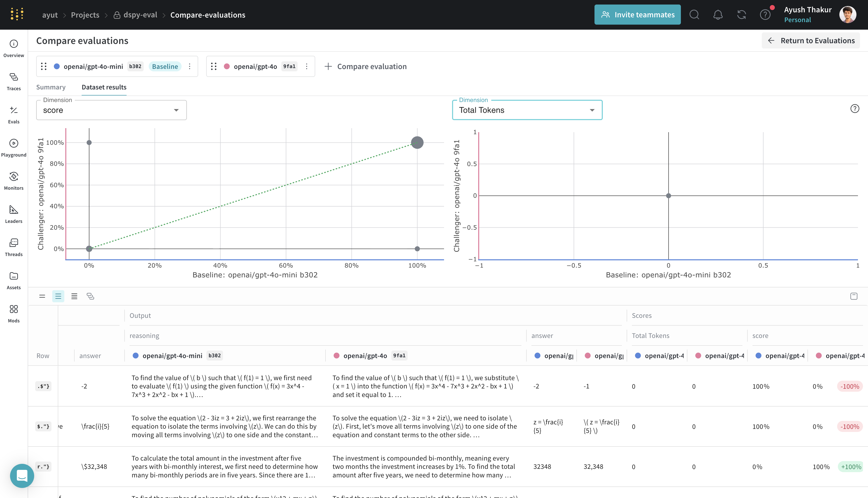Screen dimensions: 868x498
Task: Go to the Evals sidebar section
Action: point(14,115)
